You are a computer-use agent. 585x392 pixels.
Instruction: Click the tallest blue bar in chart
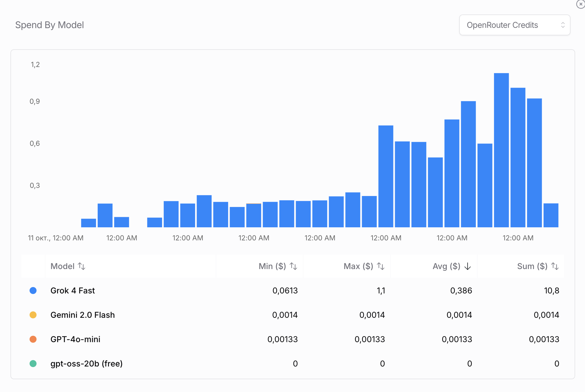501,150
